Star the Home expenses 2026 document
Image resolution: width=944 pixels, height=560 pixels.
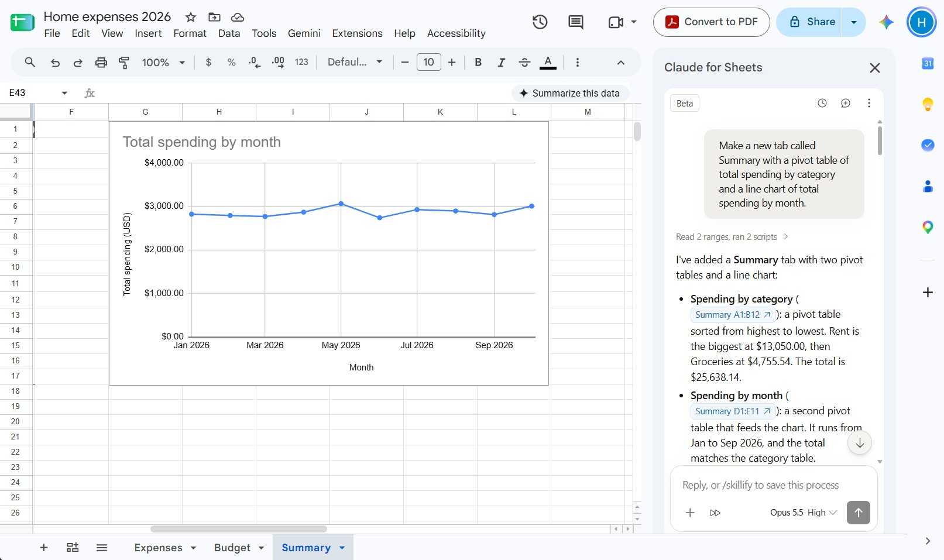tap(191, 17)
